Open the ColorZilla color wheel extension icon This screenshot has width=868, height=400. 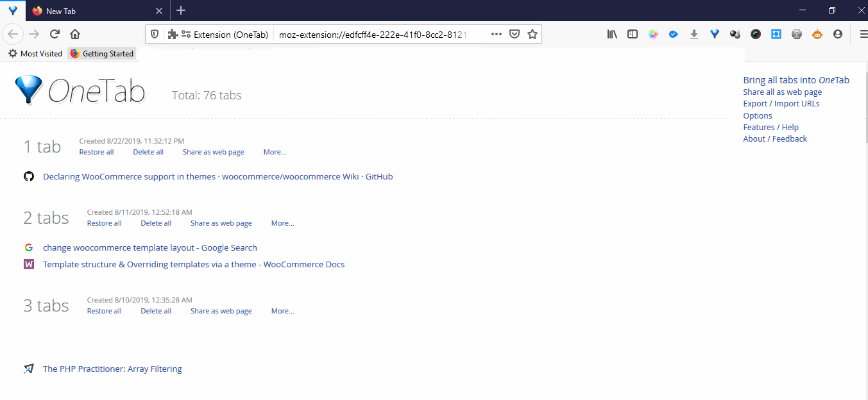pyautogui.click(x=652, y=34)
